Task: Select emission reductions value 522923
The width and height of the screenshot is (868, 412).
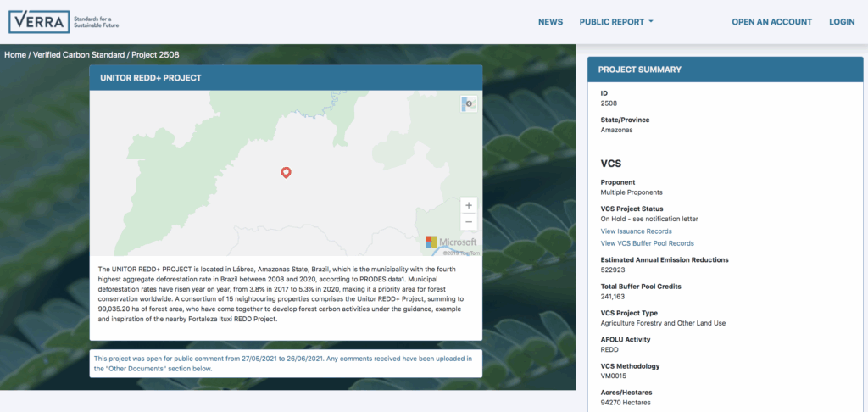Action: coord(612,270)
